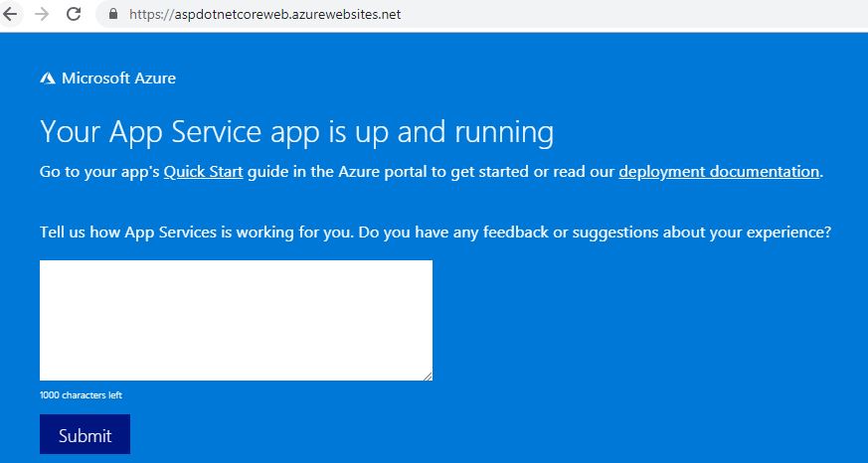The image size is (868, 463).
Task: Click the "1000 characters left" counter
Action: pyautogui.click(x=81, y=395)
